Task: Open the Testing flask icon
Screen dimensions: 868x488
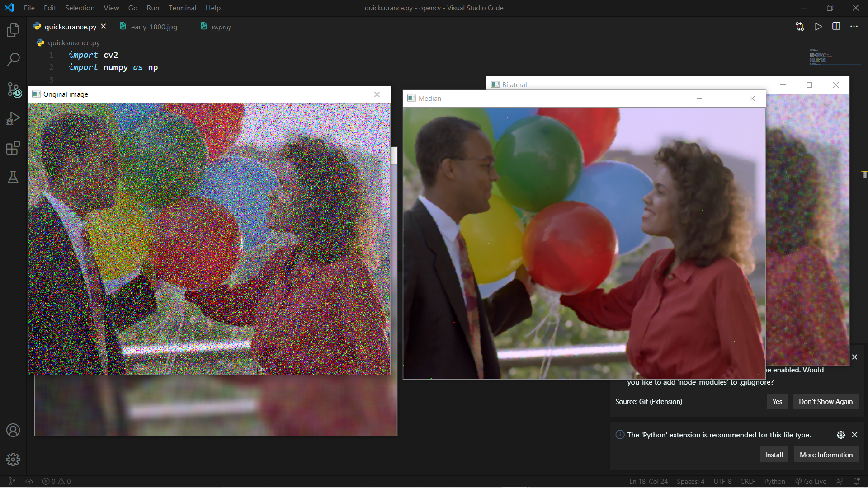Action: [x=13, y=177]
